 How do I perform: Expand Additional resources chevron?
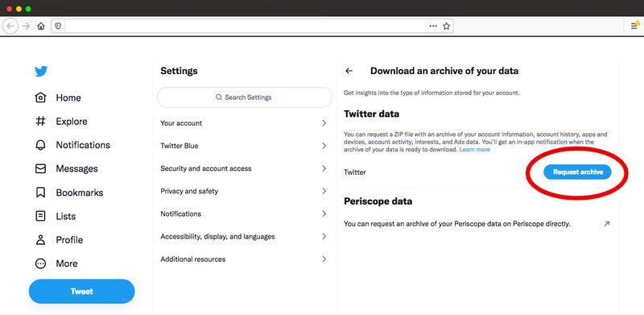coord(324,259)
